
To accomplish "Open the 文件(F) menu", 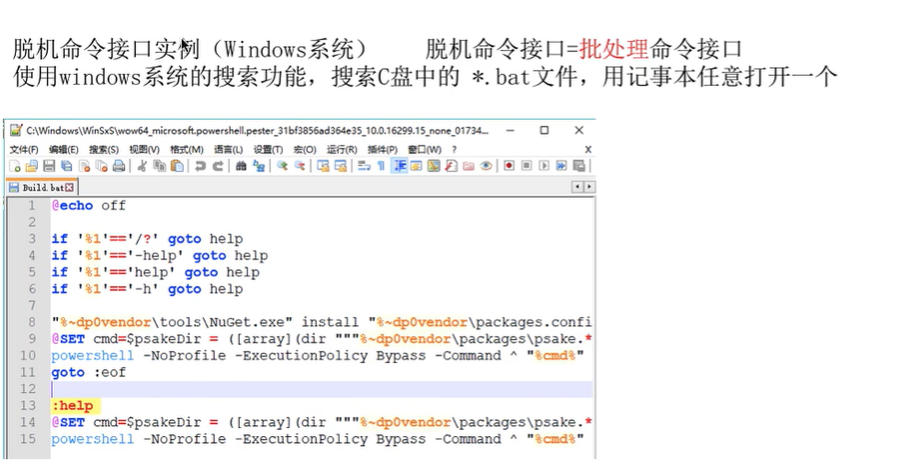I will click(24, 149).
